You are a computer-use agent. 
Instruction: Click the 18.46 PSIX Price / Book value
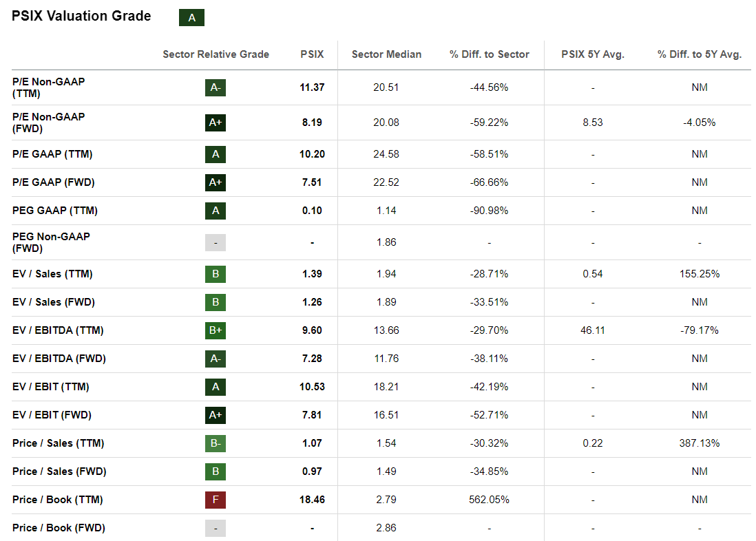click(x=312, y=500)
